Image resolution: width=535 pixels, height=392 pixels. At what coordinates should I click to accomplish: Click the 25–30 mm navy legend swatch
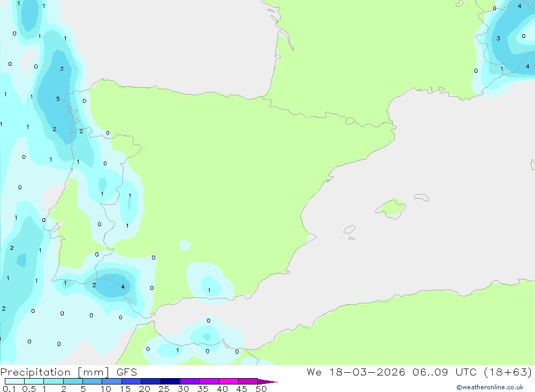[170, 381]
